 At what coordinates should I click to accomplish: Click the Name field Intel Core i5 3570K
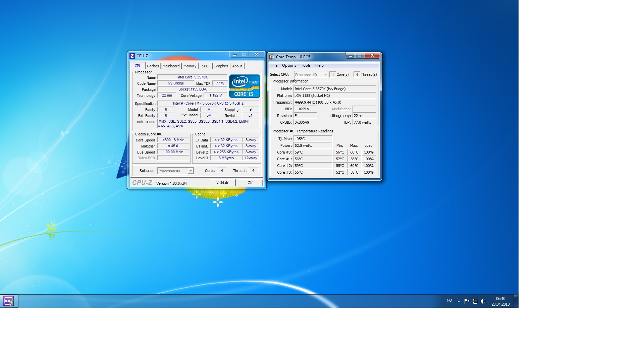coord(193,77)
